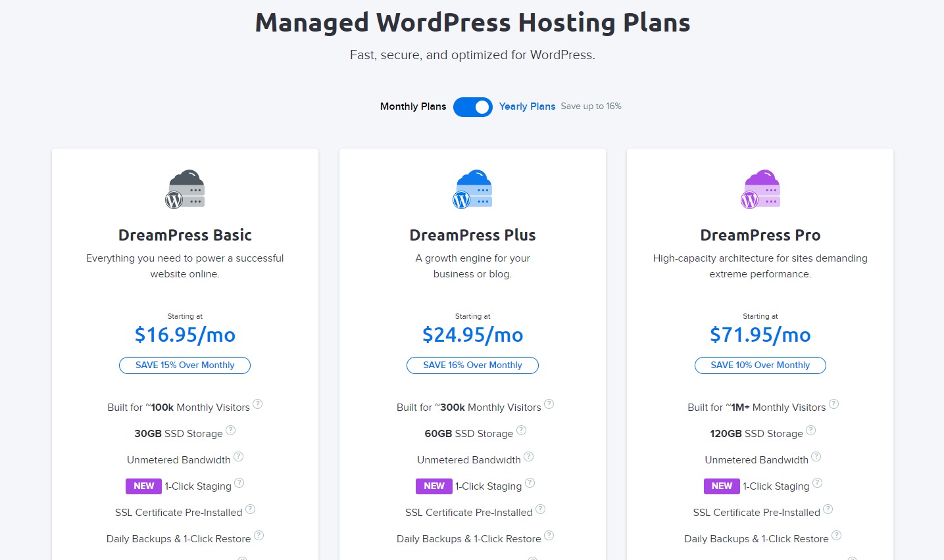This screenshot has height=560, width=944.
Task: Click 'Fast, secure, and optimized for WordPress.'
Action: point(472,55)
